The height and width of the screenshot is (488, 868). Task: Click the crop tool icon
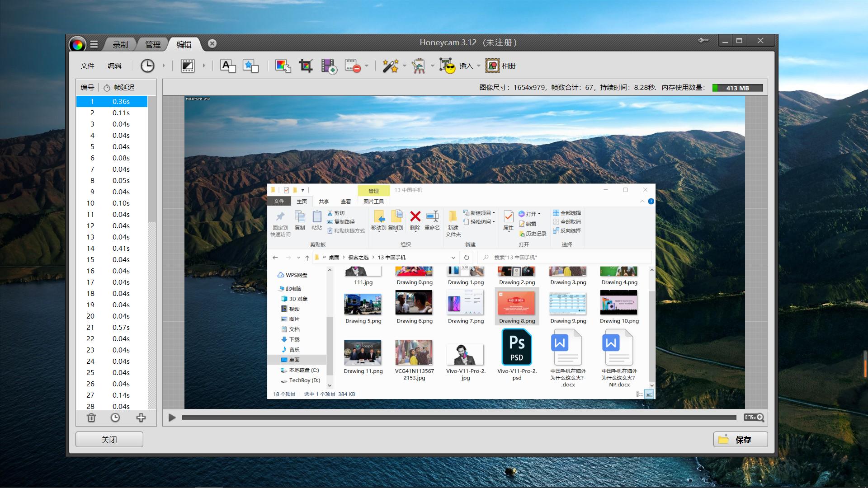pos(306,66)
